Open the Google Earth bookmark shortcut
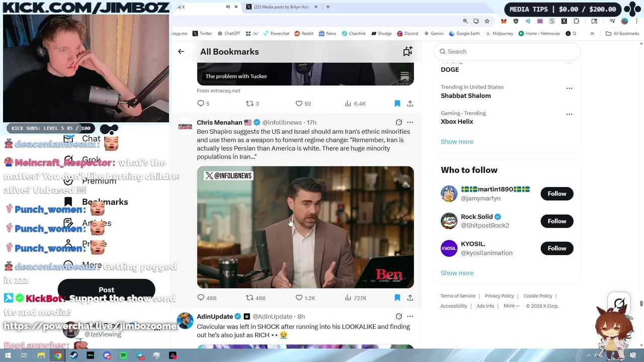Screen dimensions: 644x362 [x=464, y=34]
